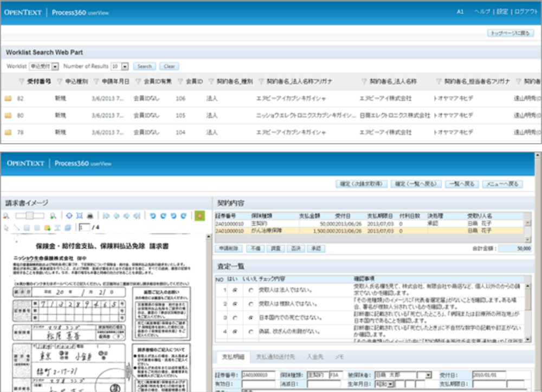This screenshot has width=542, height=392.
Task: Switch to 支払通知送付先 tab
Action: click(x=275, y=357)
